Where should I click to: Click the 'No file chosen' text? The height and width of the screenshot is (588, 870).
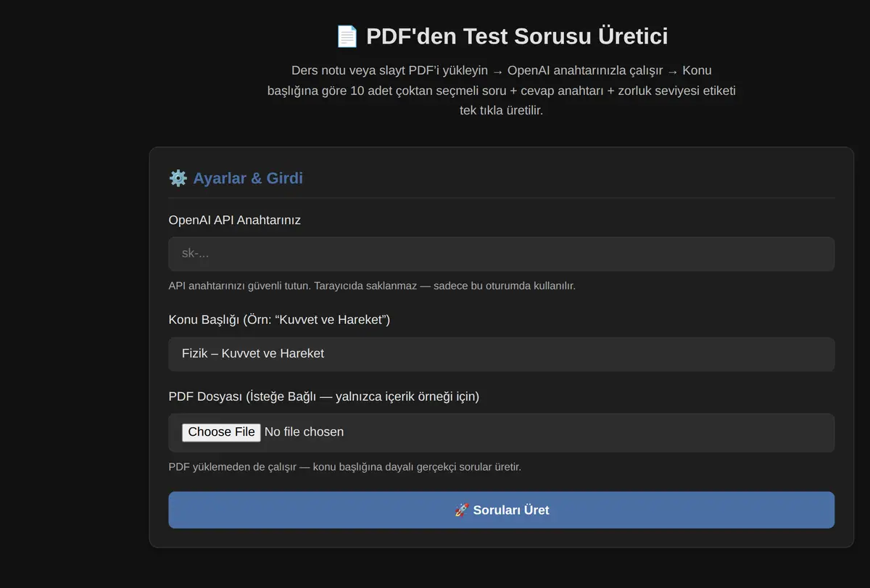pyautogui.click(x=304, y=432)
